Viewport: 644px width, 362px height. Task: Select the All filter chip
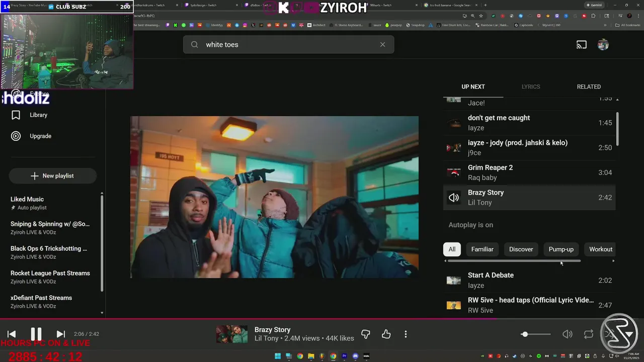[452, 249]
